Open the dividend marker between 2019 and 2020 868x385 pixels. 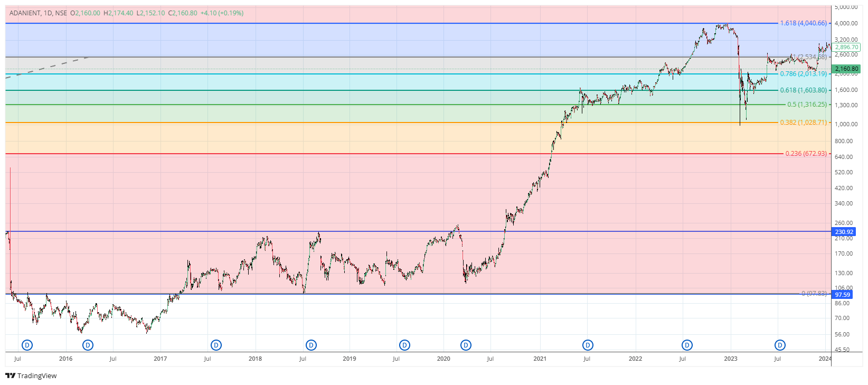[x=404, y=345]
